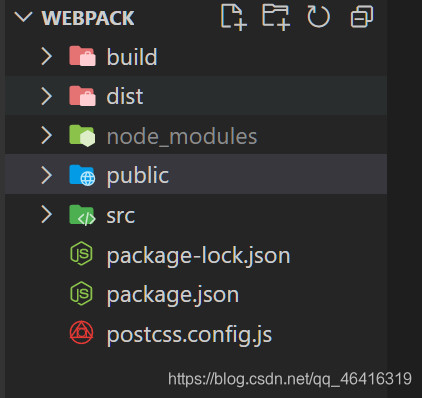The width and height of the screenshot is (422, 398).
Task: Collapse the WEBPACK section chevron
Action: [23, 17]
